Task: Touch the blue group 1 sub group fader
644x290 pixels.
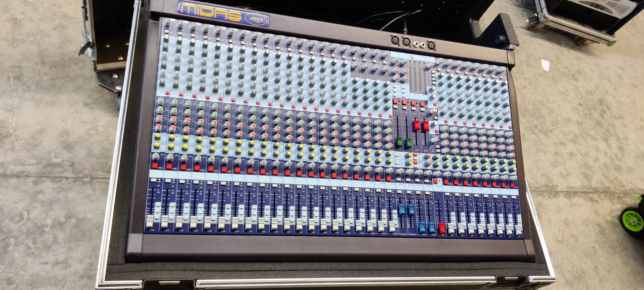Action: click(x=401, y=209)
